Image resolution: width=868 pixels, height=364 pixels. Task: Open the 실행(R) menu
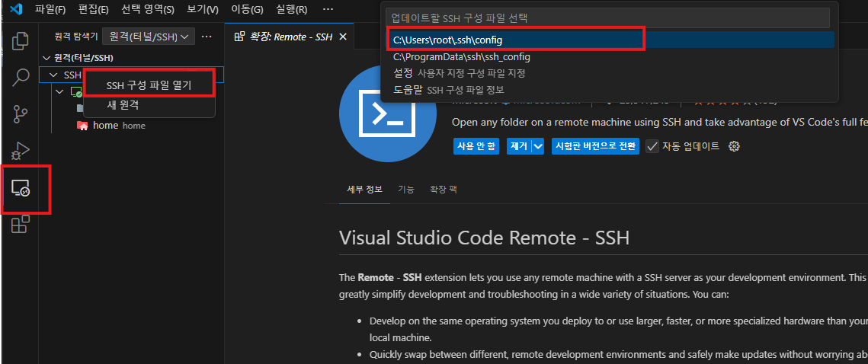292,9
